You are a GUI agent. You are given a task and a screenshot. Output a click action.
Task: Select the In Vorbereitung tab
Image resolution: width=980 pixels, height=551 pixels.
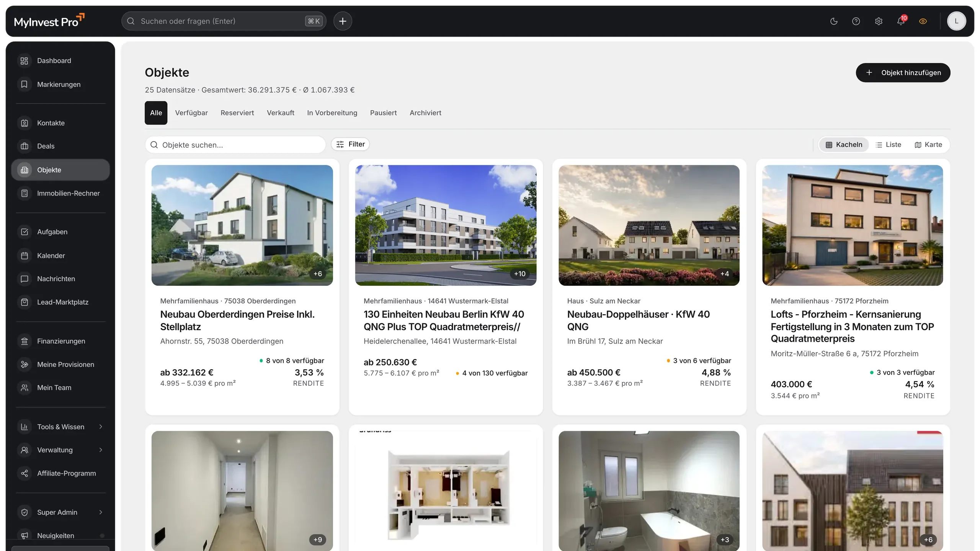[x=332, y=113]
